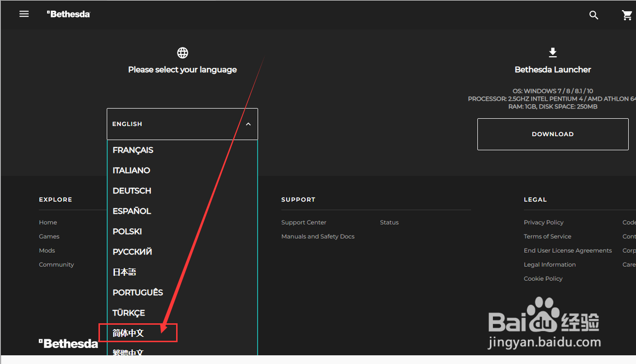Click the LEGAL section heading
This screenshot has width=636, height=364.
pyautogui.click(x=535, y=200)
